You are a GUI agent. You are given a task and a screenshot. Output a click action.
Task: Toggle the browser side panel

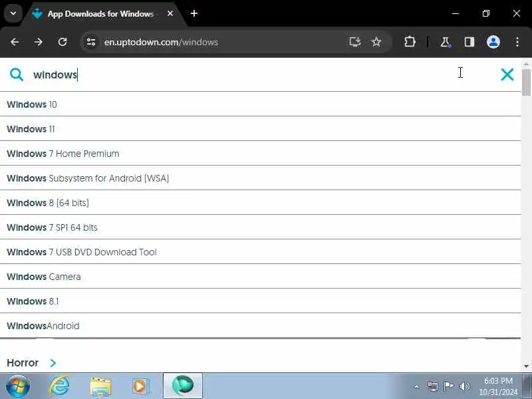469,42
